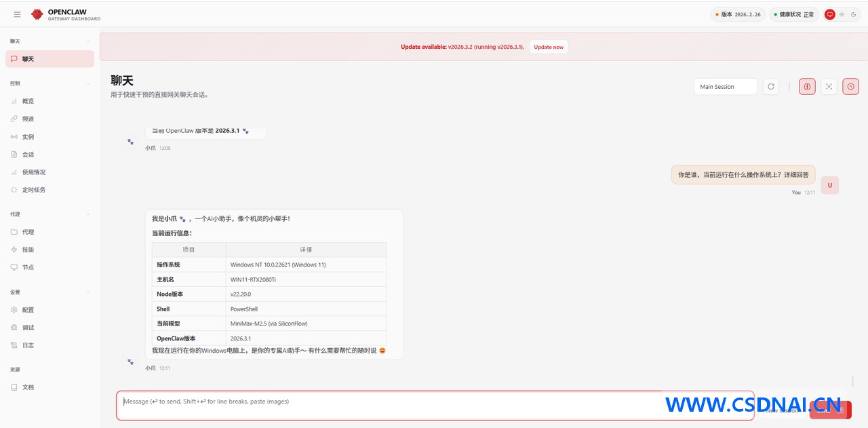Collapse the sidebar with the hamburger icon
Screen dimensions: 868x428
(x=17, y=14)
